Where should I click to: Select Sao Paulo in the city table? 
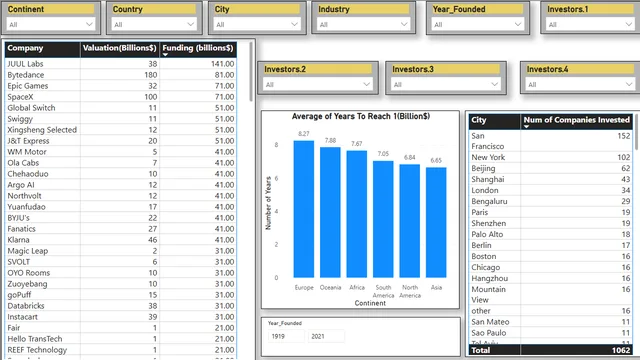(551, 333)
